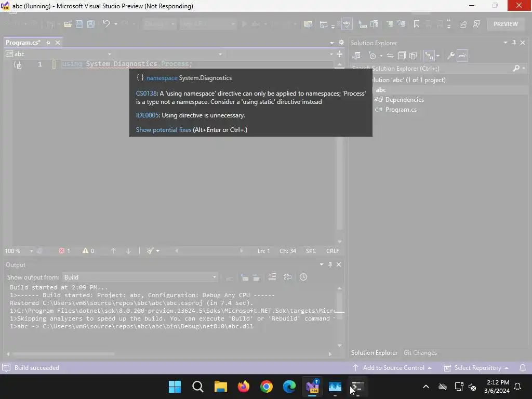The width and height of the screenshot is (532, 399).
Task: Open the send feedback toolbar icon
Action: click(476, 24)
